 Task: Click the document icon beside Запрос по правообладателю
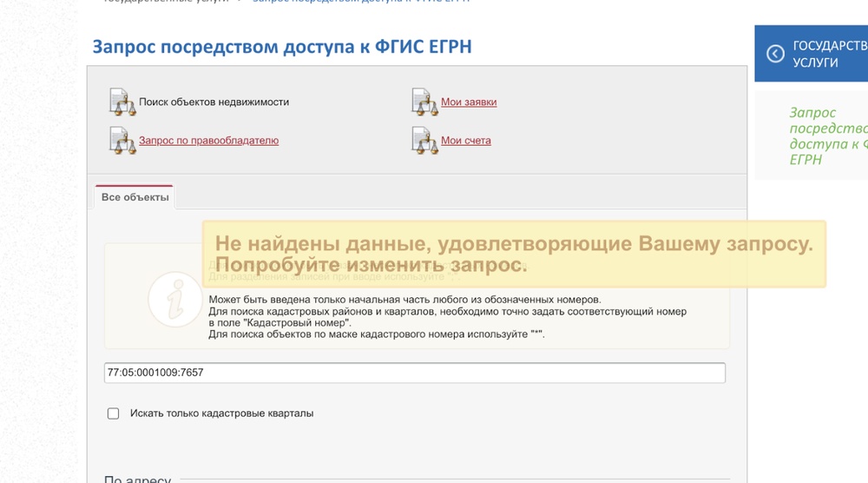click(x=122, y=141)
